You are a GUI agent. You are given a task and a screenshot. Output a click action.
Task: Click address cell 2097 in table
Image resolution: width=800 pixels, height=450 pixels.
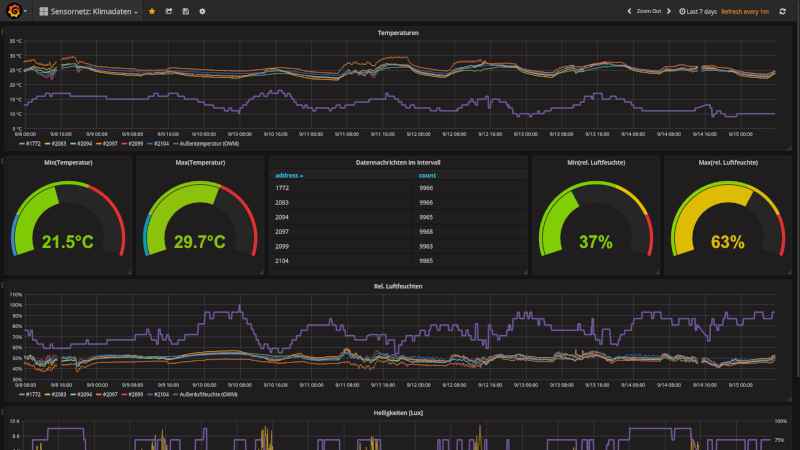(282, 232)
